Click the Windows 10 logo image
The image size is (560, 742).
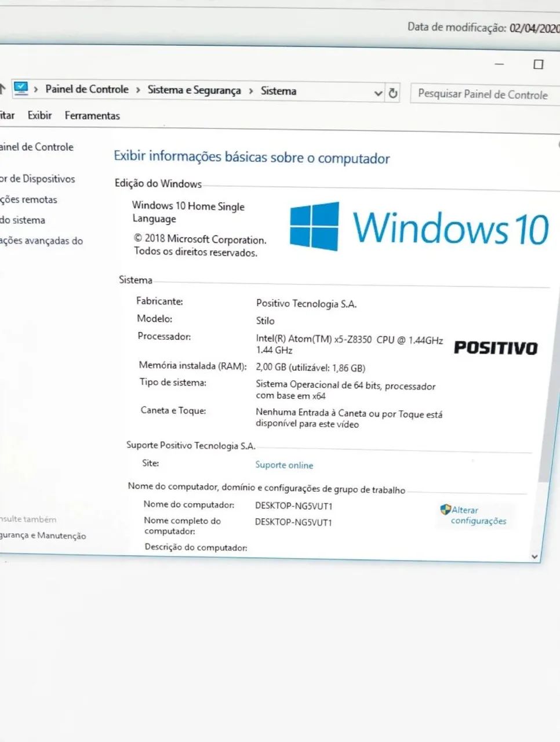pyautogui.click(x=419, y=227)
